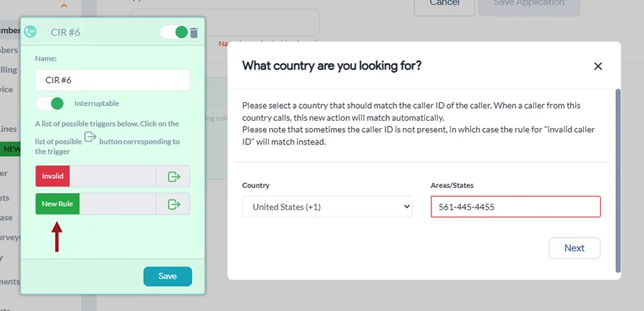Click Next in the country dialog

click(574, 248)
